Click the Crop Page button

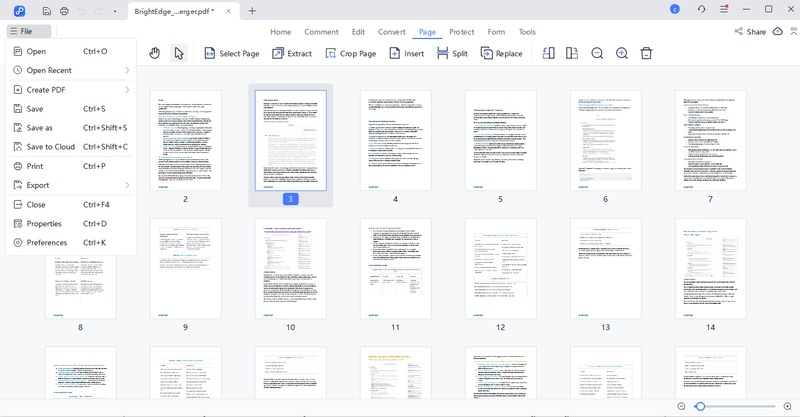351,54
